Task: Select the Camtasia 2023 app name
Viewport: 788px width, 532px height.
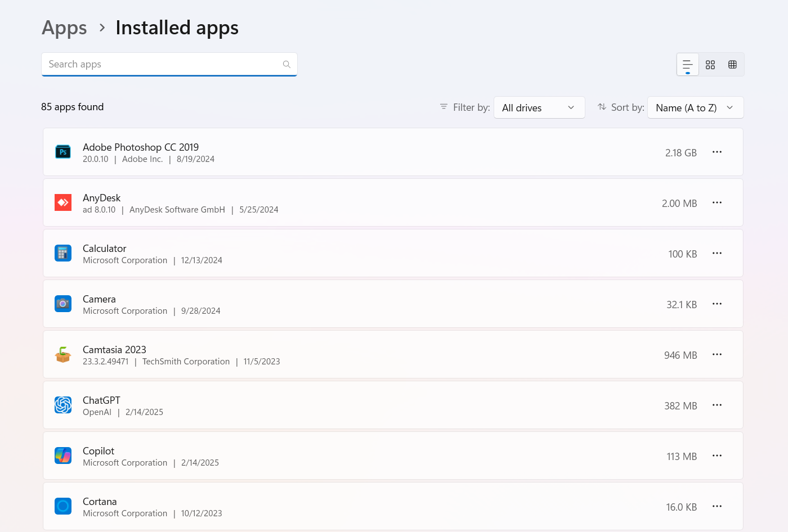Action: (114, 350)
